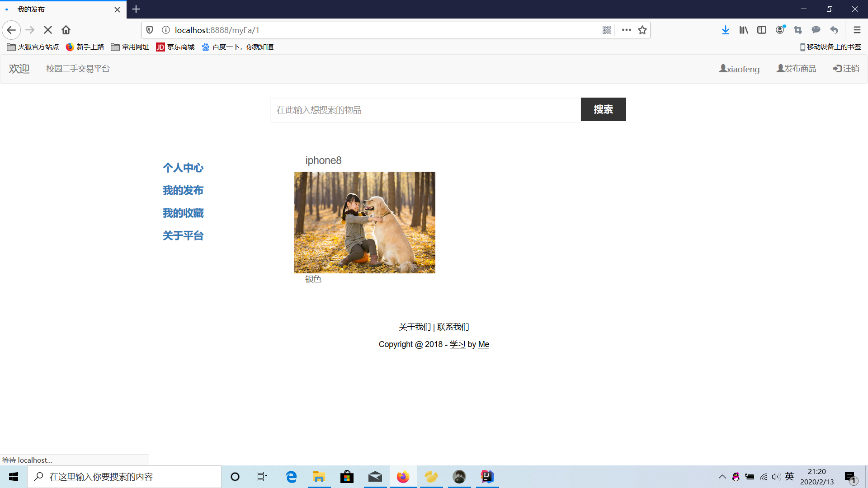Click the Firefox account icon
The height and width of the screenshot is (488, 868).
pyautogui.click(x=780, y=30)
